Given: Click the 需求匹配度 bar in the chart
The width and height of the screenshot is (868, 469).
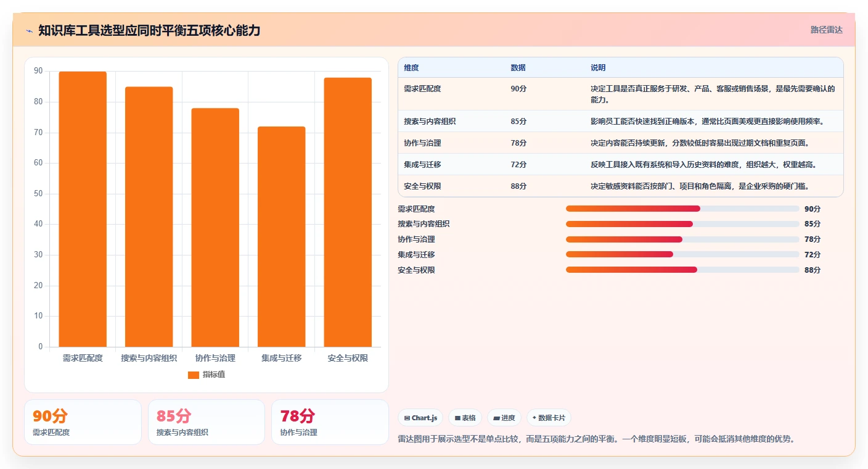Looking at the screenshot, I should click(x=83, y=209).
